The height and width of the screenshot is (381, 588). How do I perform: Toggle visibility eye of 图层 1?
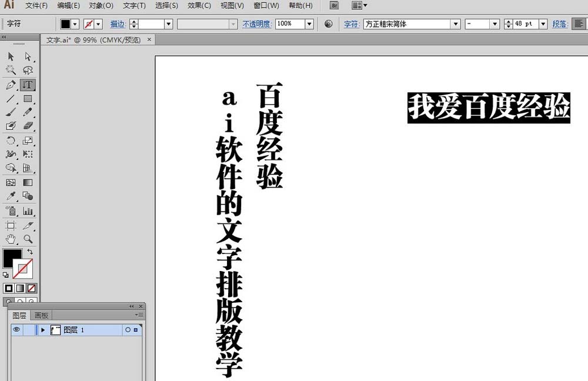click(16, 330)
